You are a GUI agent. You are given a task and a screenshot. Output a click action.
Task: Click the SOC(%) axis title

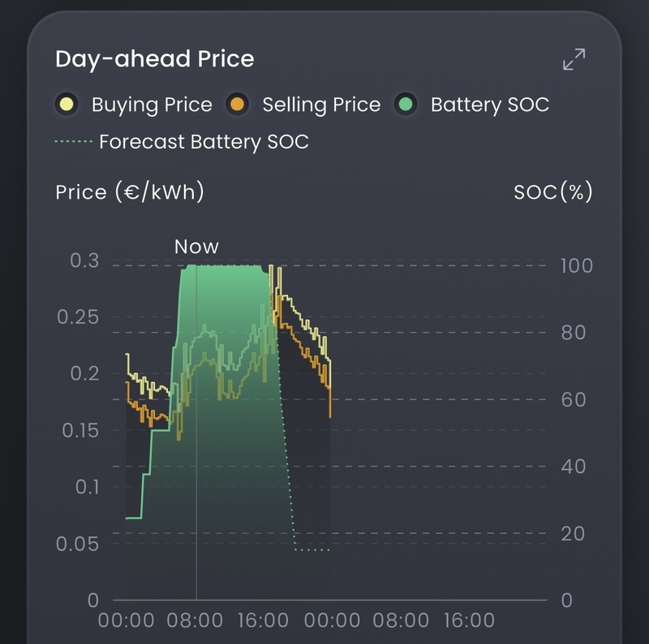point(553,192)
